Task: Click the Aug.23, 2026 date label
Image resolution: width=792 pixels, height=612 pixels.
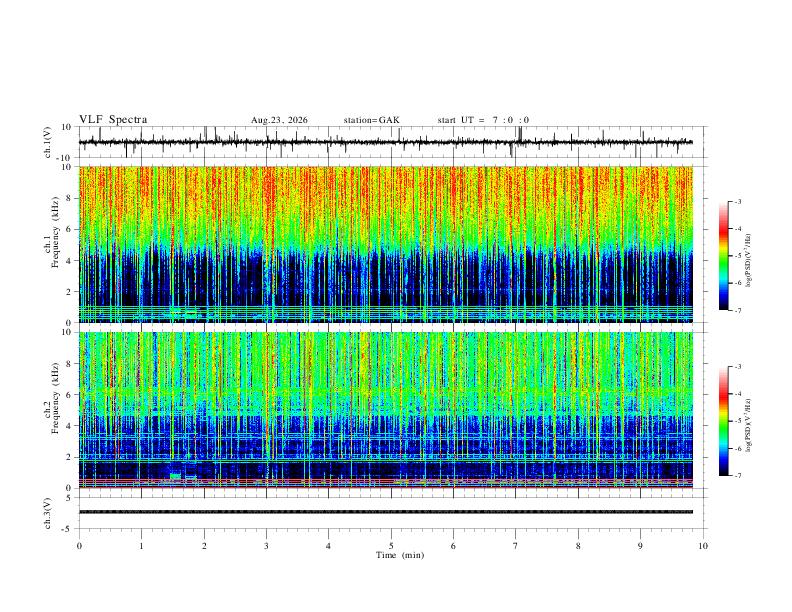Action: pyautogui.click(x=279, y=120)
